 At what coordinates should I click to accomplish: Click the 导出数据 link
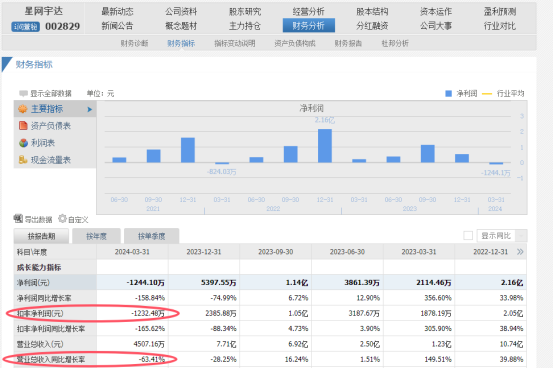(38, 219)
